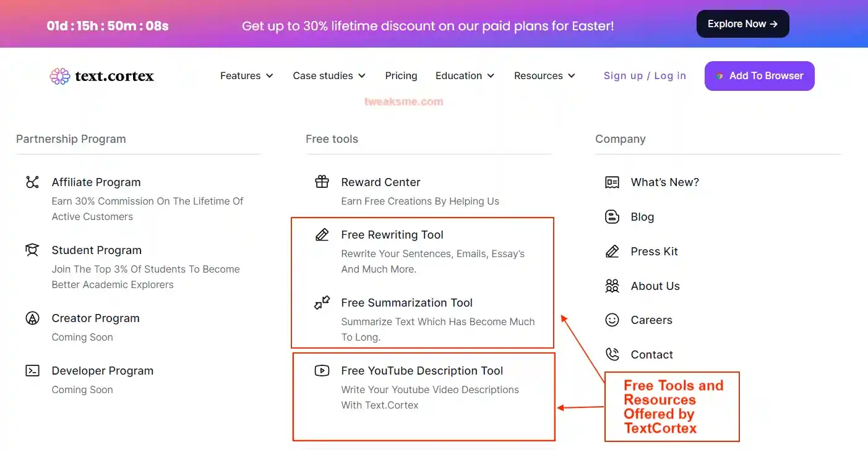Click the YouTube Description Tool play icon

click(322, 370)
